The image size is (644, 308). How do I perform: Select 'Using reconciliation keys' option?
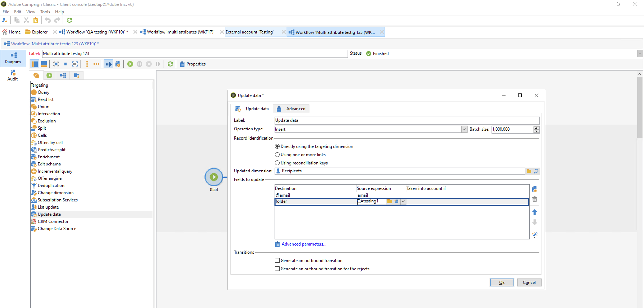277,163
